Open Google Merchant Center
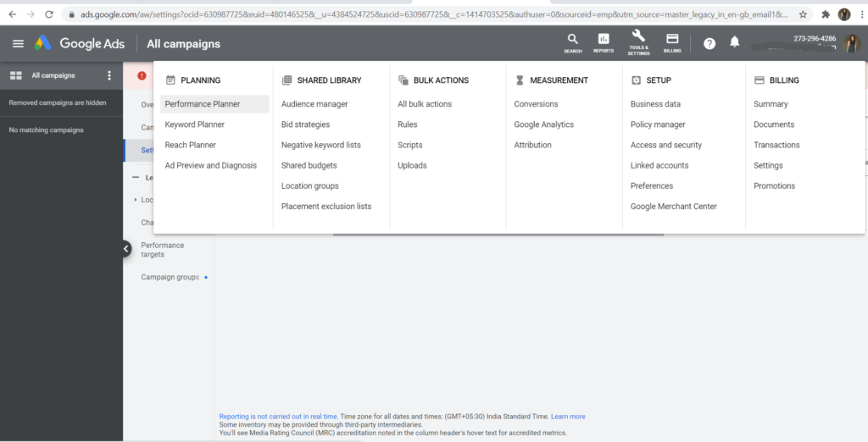Image resolution: width=868 pixels, height=442 pixels. (x=673, y=207)
